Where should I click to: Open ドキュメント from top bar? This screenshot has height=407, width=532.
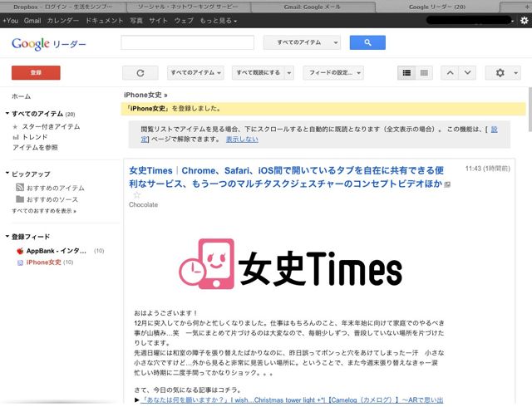[104, 21]
